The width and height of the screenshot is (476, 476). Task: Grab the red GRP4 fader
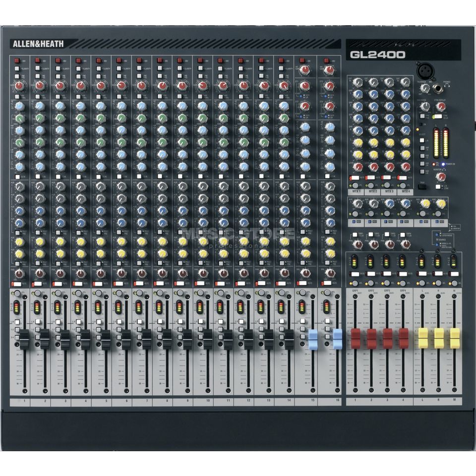coord(403,338)
